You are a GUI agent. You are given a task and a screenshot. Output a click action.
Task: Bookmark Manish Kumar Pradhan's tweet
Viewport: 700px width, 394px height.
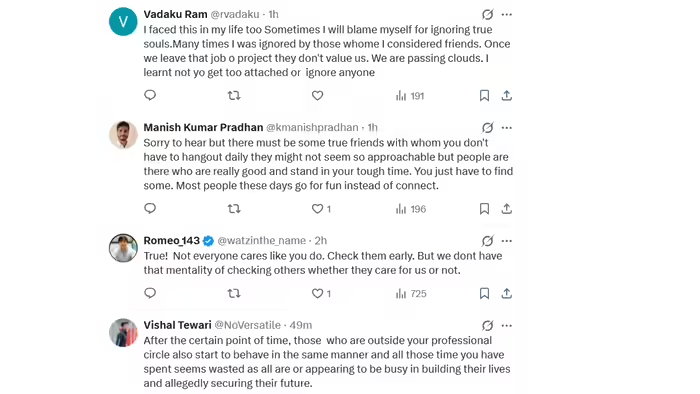click(484, 209)
